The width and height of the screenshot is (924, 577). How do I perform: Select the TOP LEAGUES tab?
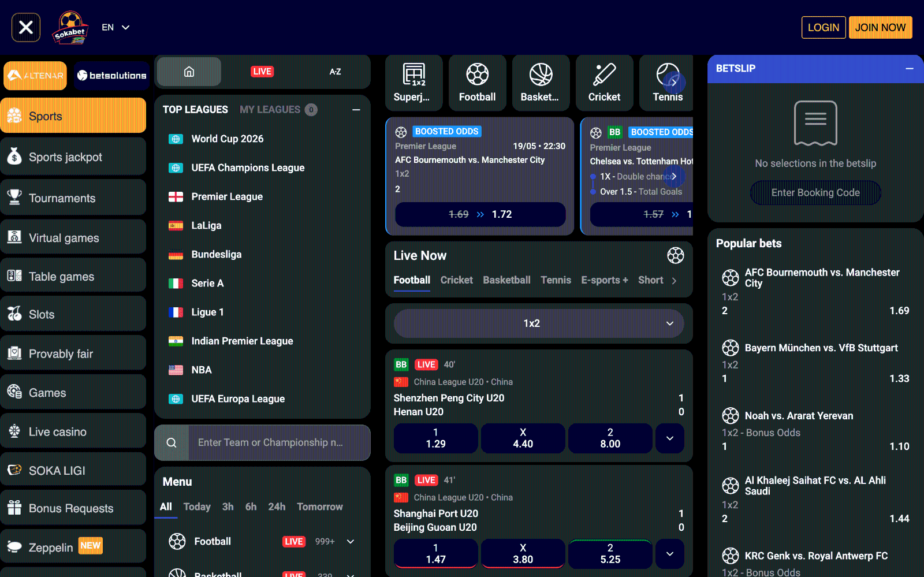click(x=195, y=110)
